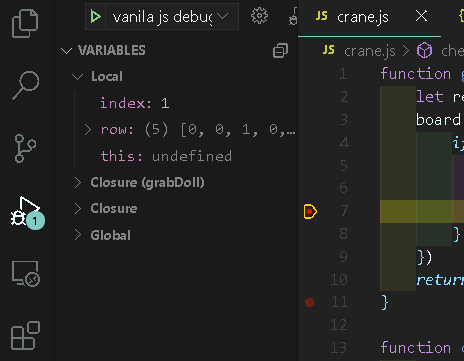Switch to the crane.js editor tab
The width and height of the screenshot is (464, 361).
[363, 17]
